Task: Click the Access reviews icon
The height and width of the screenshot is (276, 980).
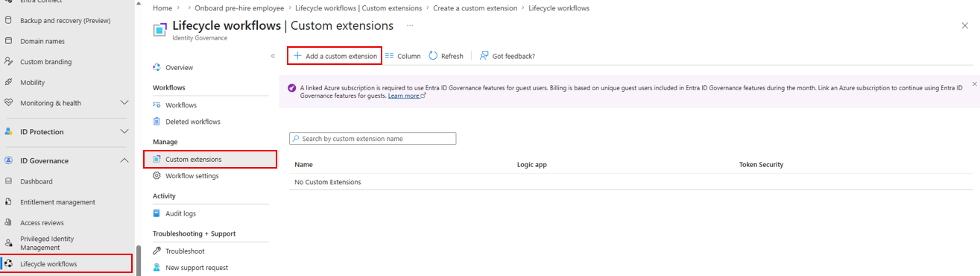Action: pos(8,222)
